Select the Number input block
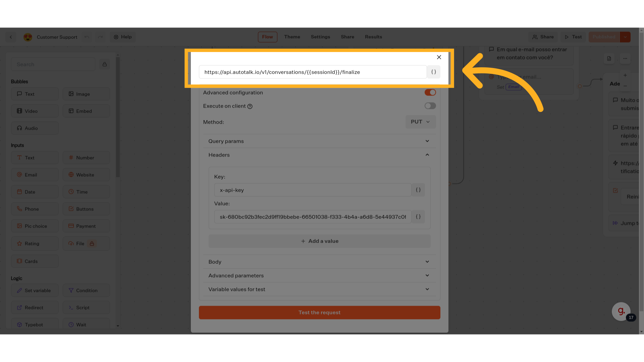644x362 pixels. [86, 158]
